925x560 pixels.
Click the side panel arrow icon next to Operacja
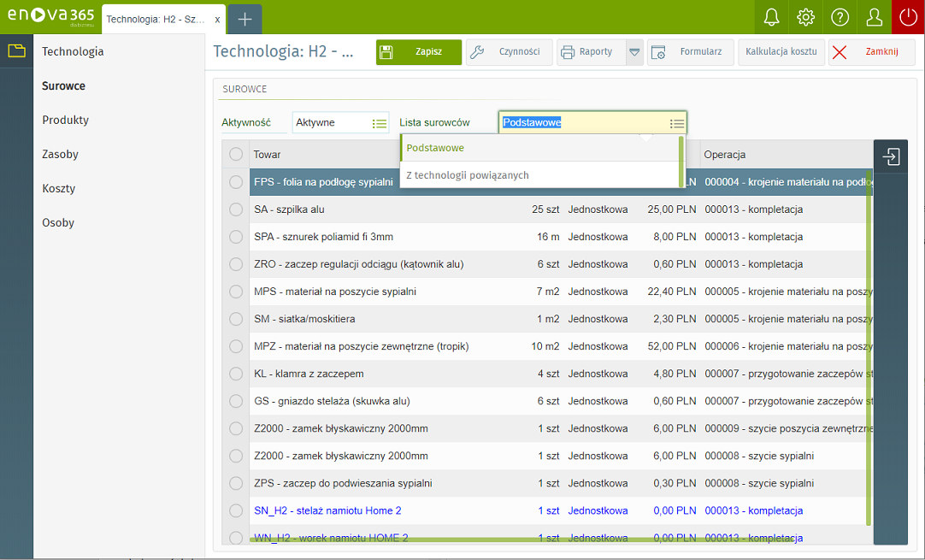pos(891,156)
